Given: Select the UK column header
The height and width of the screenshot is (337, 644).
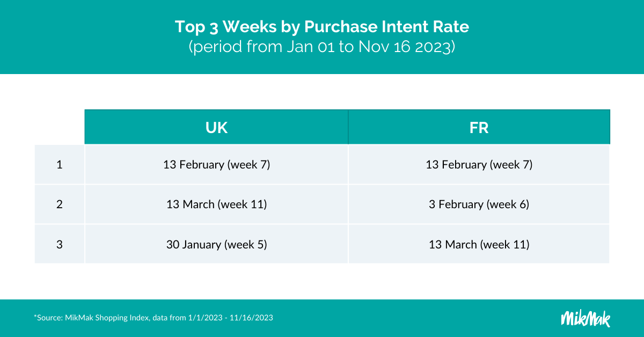Looking at the screenshot, I should coord(216,128).
